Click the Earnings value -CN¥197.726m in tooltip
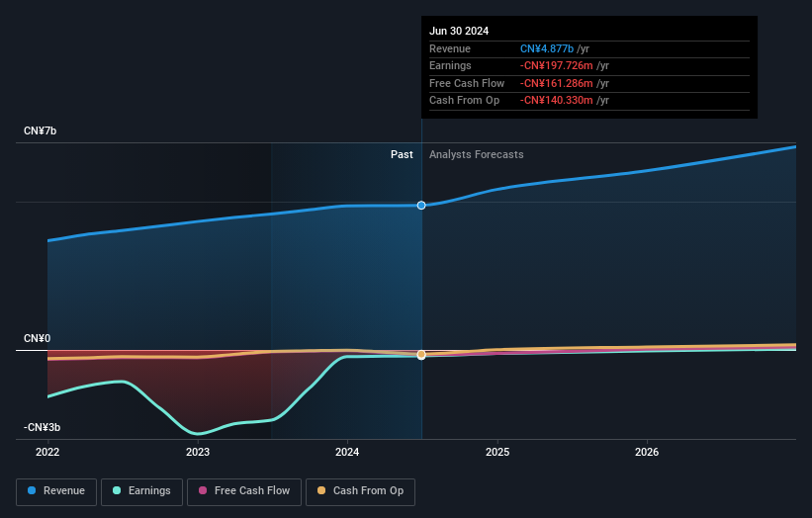This screenshot has width=812, height=518. coord(557,65)
